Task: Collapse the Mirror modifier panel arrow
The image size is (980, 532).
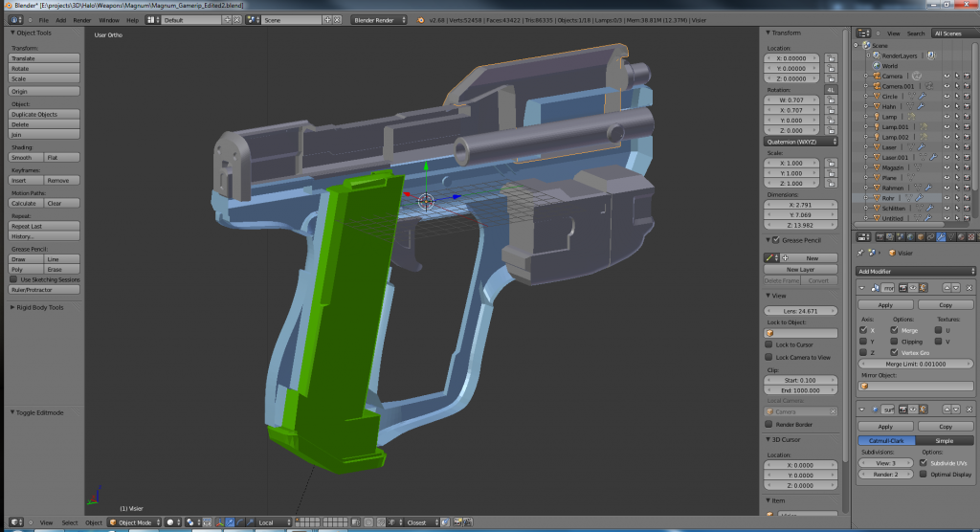Action: tap(862, 288)
